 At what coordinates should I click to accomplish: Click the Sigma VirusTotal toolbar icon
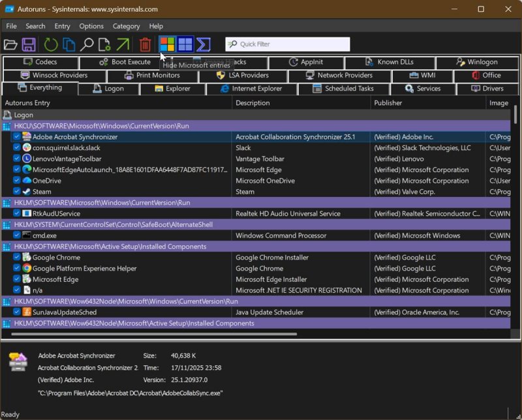204,44
